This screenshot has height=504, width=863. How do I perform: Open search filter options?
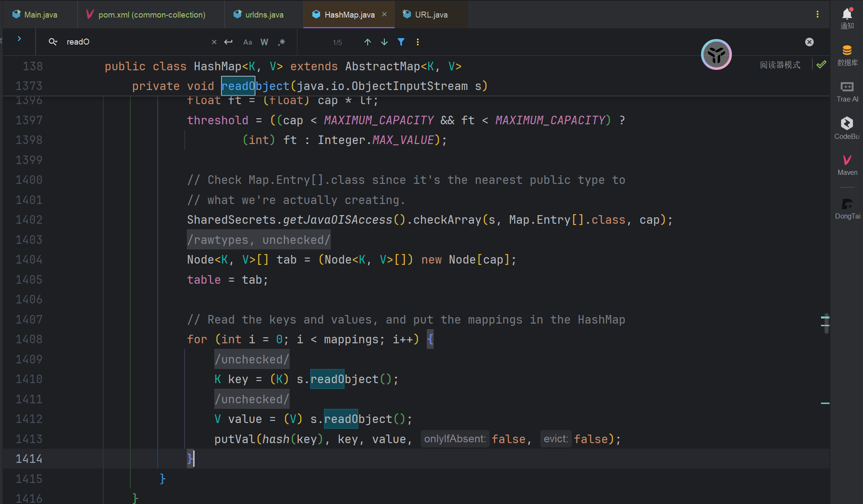tap(401, 42)
